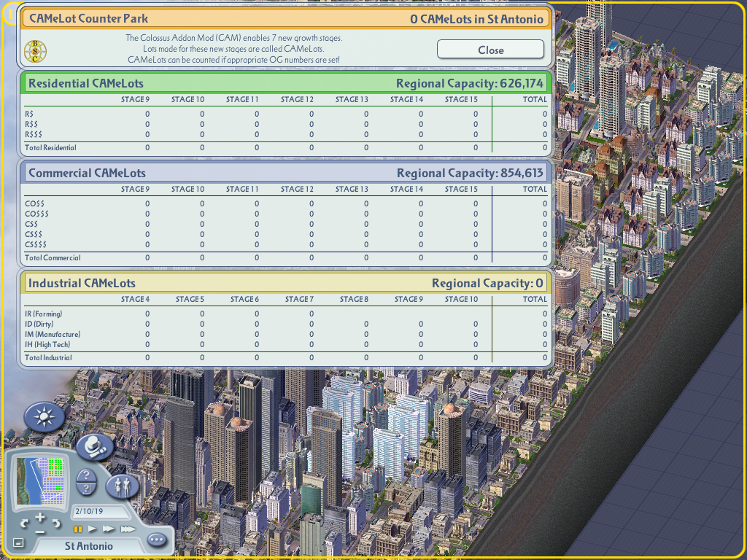This screenshot has height=560, width=747.
Task: Click the CAMeLot Counter Park title
Action: (x=88, y=18)
